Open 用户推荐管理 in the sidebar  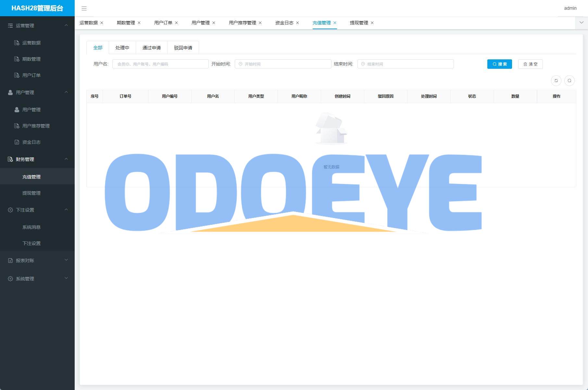[x=36, y=126]
